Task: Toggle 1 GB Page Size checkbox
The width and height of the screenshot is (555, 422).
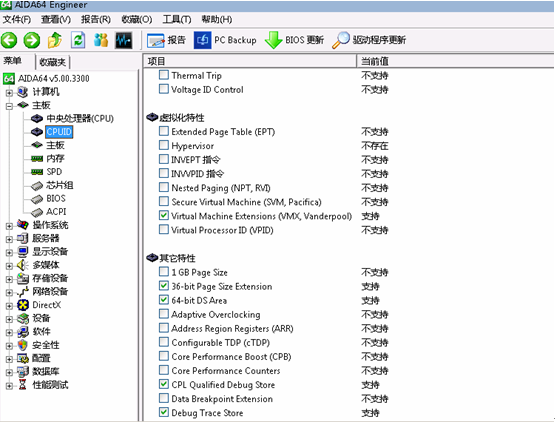Action: point(164,272)
